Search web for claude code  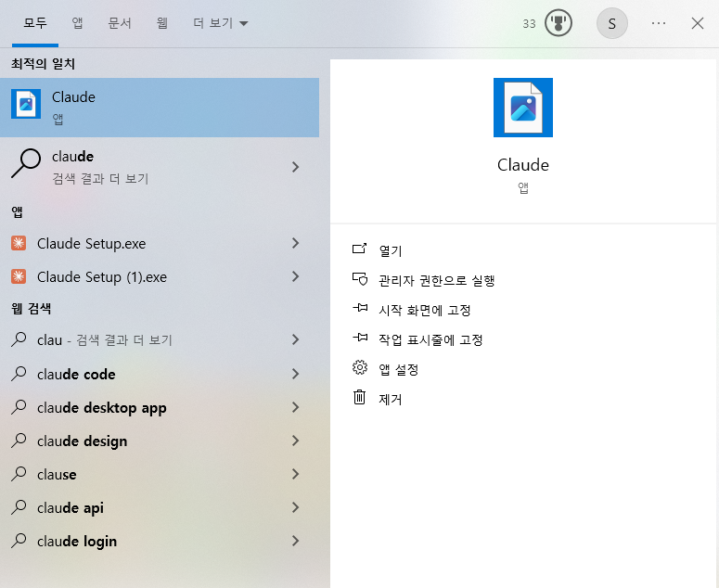(x=76, y=374)
